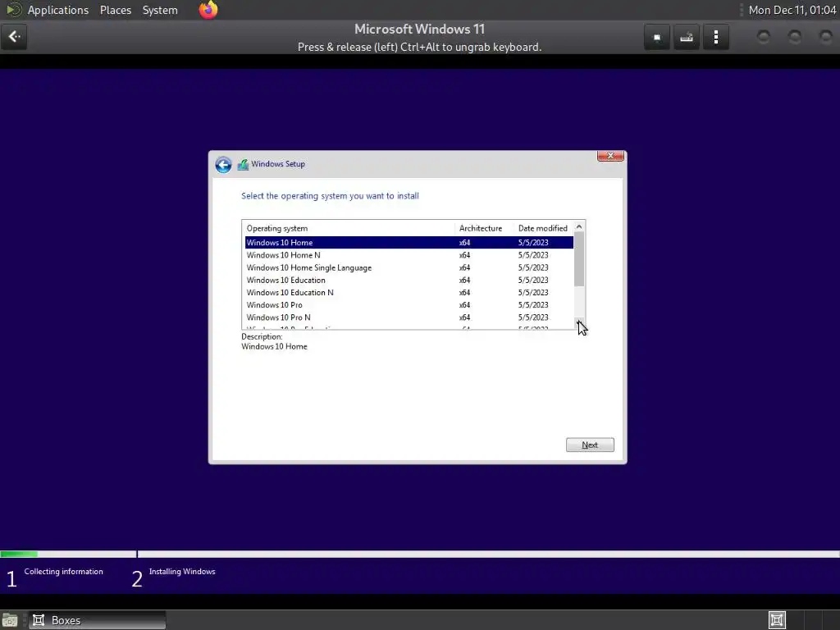Click the Architecture column header
Screen dimensions: 840x630
[484, 228]
